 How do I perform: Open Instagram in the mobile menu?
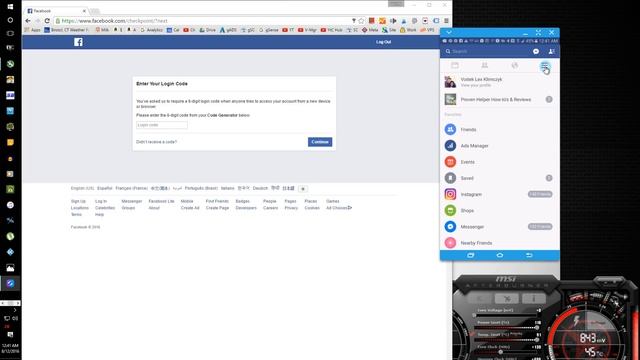point(500,194)
